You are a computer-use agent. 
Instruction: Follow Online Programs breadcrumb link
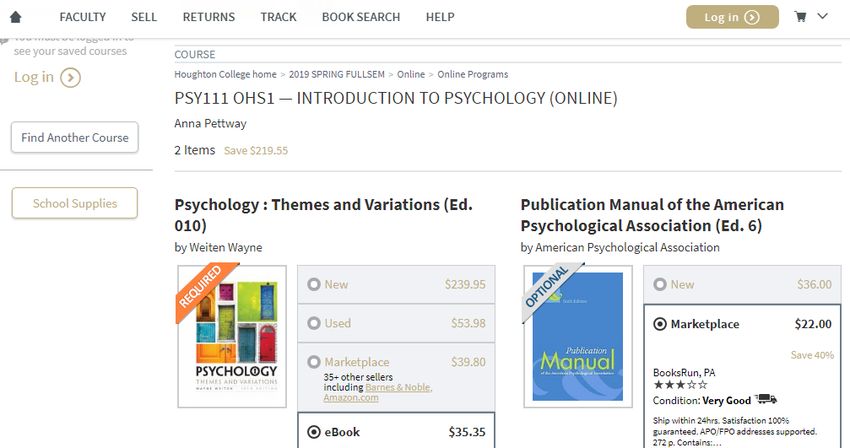[473, 74]
